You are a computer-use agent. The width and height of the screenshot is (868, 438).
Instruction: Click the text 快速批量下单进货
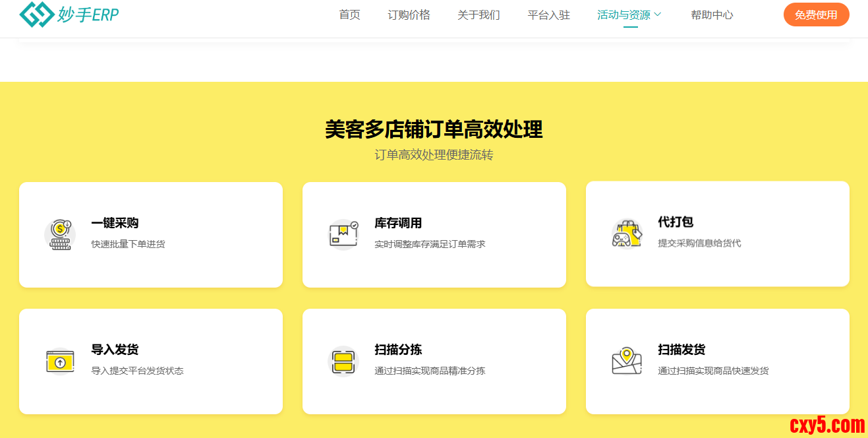pos(128,244)
